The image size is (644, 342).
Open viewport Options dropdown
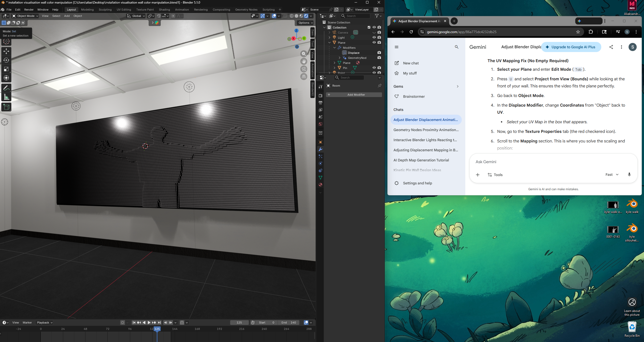coord(305,23)
